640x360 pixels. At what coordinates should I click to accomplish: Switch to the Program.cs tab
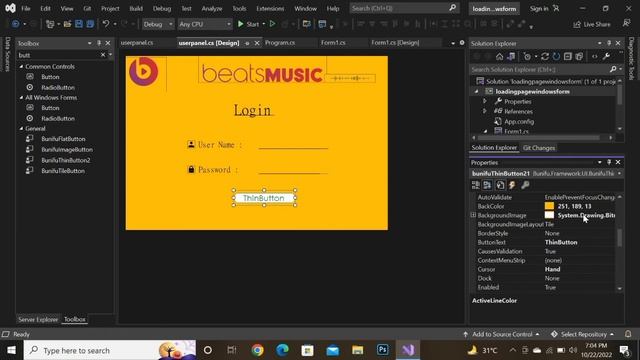[x=280, y=42]
